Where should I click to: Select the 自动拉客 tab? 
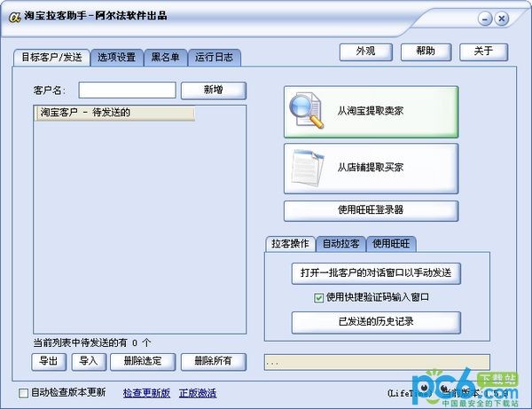pyautogui.click(x=340, y=244)
